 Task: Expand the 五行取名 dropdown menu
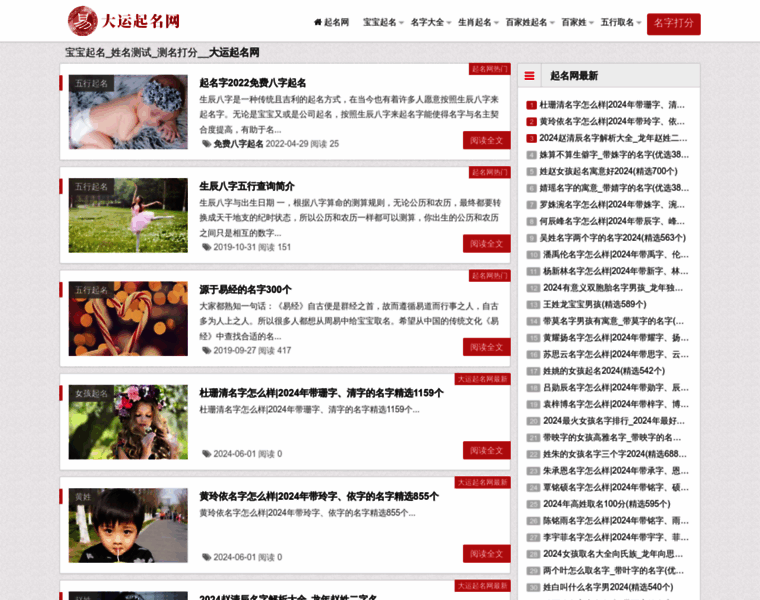pos(621,22)
